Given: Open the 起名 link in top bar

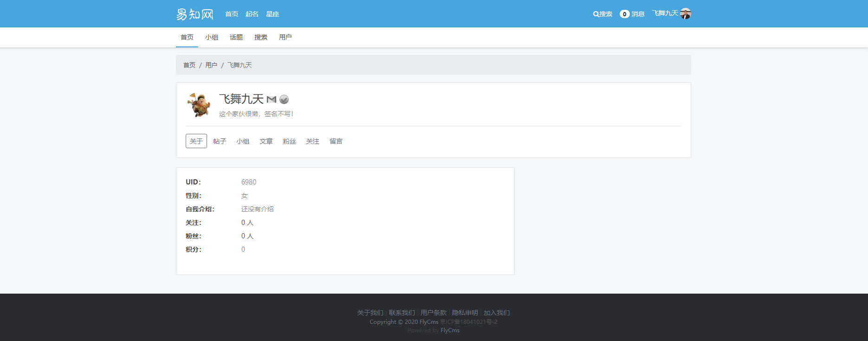Looking at the screenshot, I should pos(252,14).
